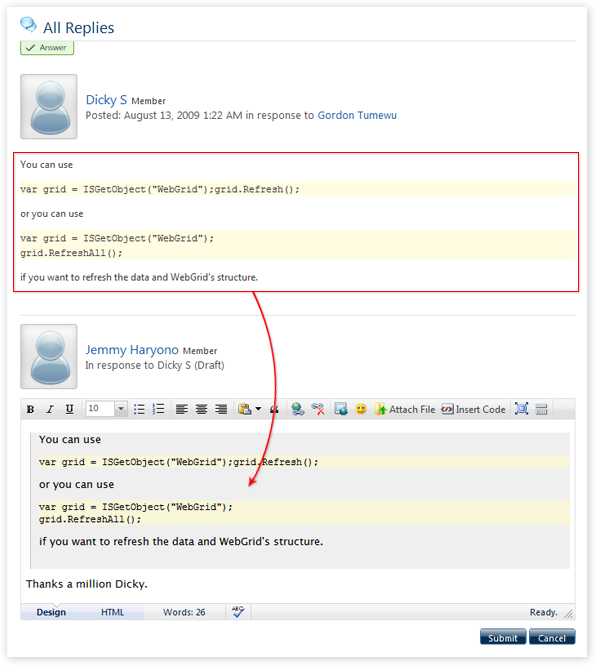596x667 pixels.
Task: Switch to the Design tab
Action: [51, 612]
